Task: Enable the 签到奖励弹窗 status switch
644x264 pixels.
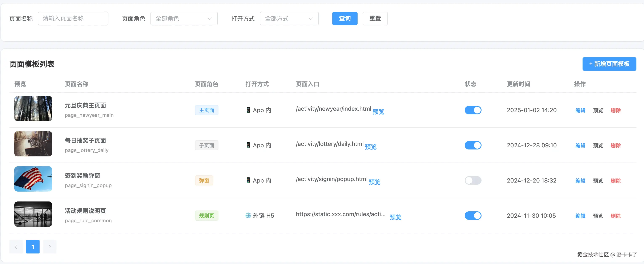Action: tap(473, 180)
